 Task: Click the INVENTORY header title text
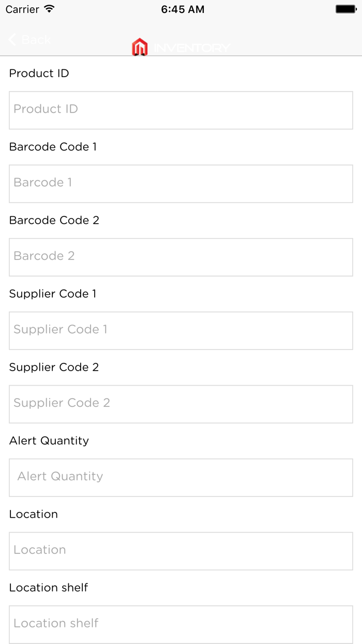pos(192,48)
